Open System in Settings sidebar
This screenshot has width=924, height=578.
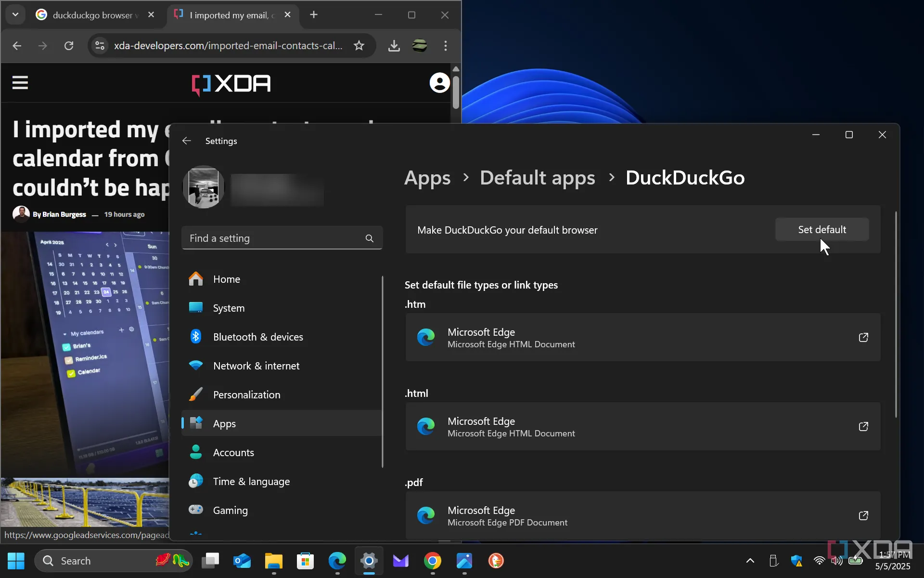(282, 308)
